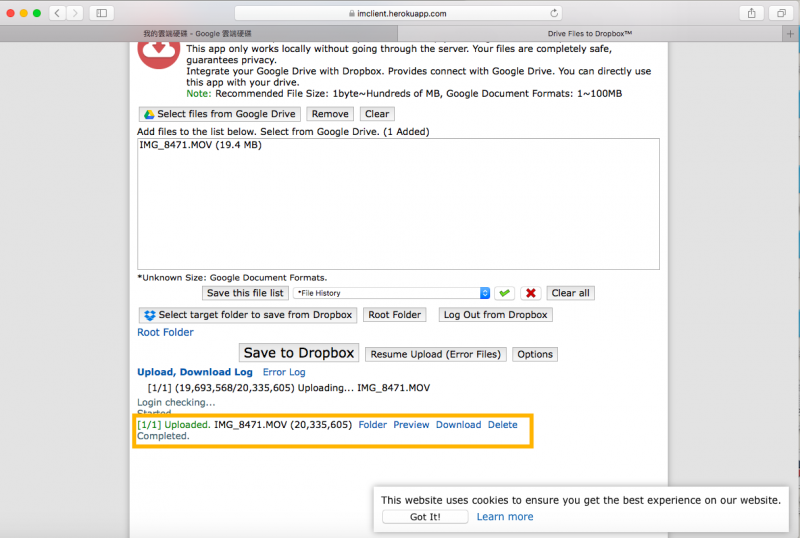Open the Safari share icon

[752, 13]
